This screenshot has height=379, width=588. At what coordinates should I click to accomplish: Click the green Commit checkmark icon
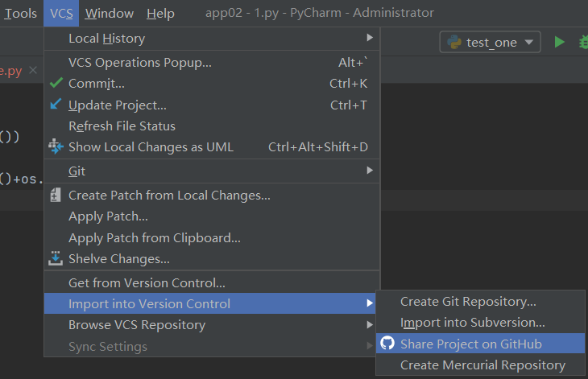[56, 83]
